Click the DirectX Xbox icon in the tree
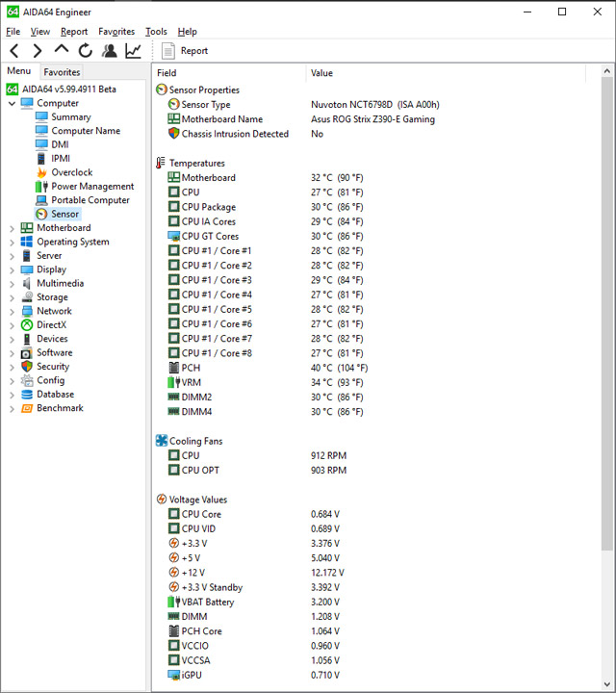This screenshot has width=616, height=693. tap(27, 325)
